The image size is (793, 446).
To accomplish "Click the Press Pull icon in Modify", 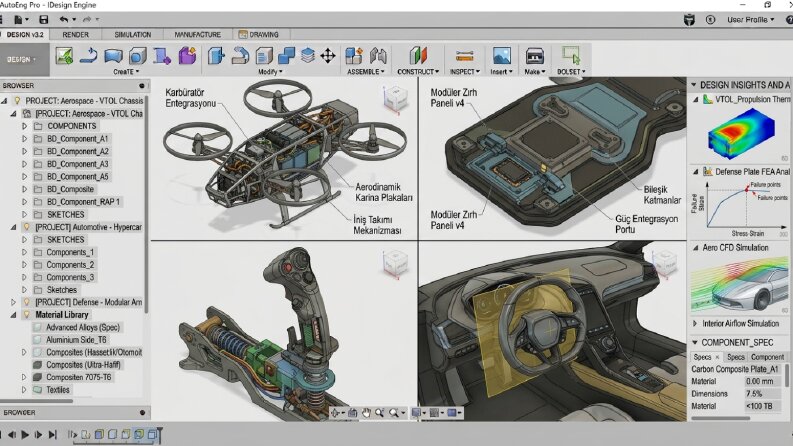I will tap(216, 56).
